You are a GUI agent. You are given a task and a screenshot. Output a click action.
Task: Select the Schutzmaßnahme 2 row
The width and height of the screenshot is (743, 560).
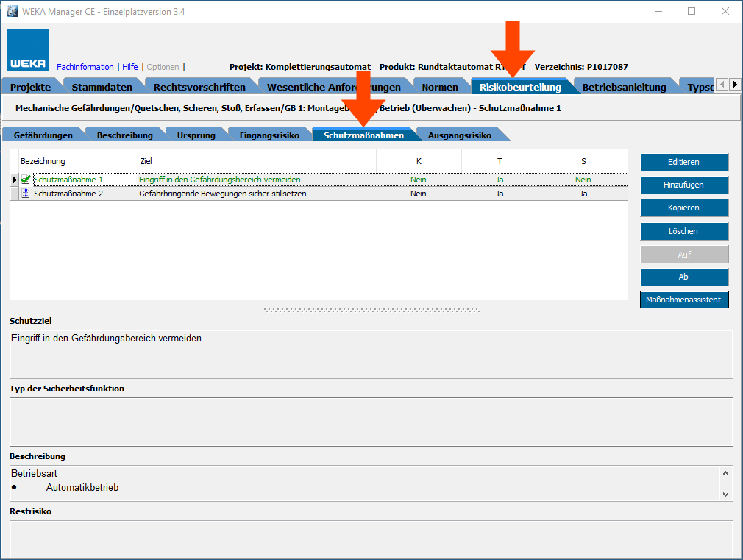pyautogui.click(x=221, y=194)
